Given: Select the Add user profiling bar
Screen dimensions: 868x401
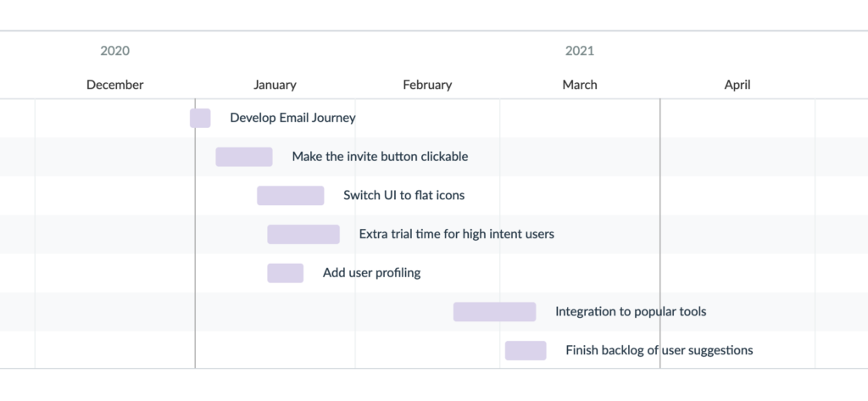Looking at the screenshot, I should (x=286, y=273).
